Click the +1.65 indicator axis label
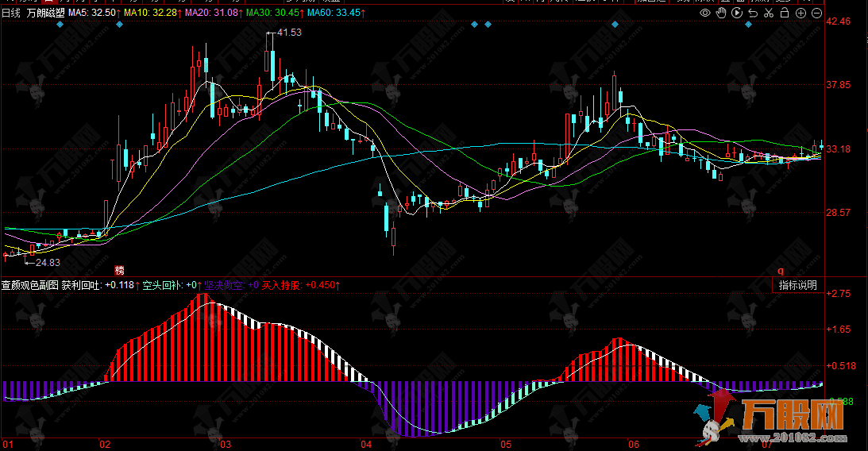868x451 pixels. click(x=838, y=330)
